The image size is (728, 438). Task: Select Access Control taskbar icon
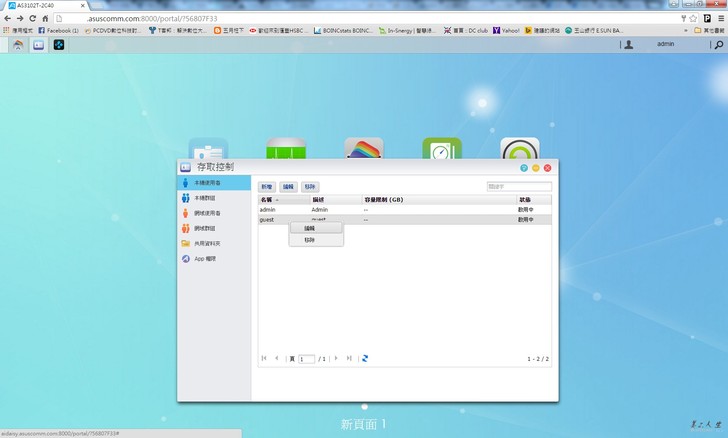pyautogui.click(x=39, y=45)
